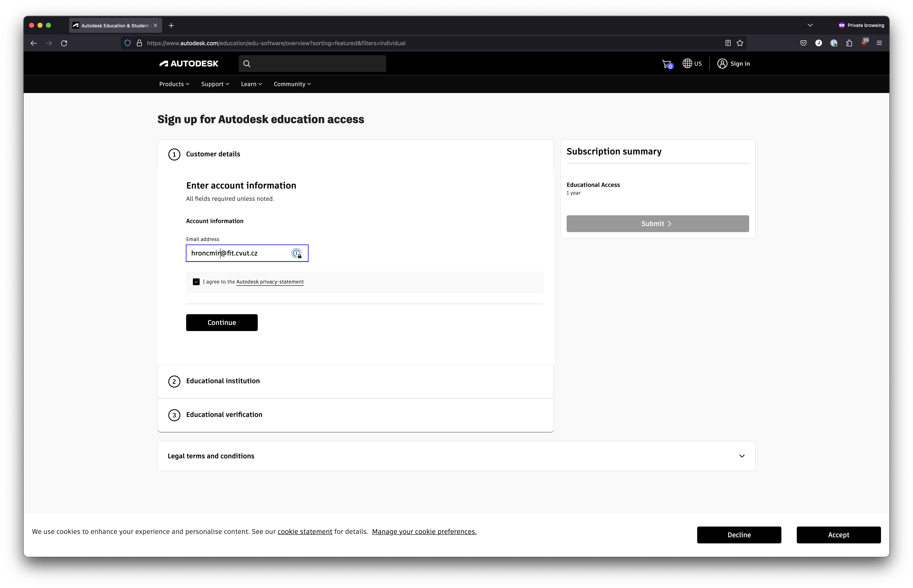The image size is (913, 588).
Task: Click the Private browsing mask icon
Action: point(842,25)
